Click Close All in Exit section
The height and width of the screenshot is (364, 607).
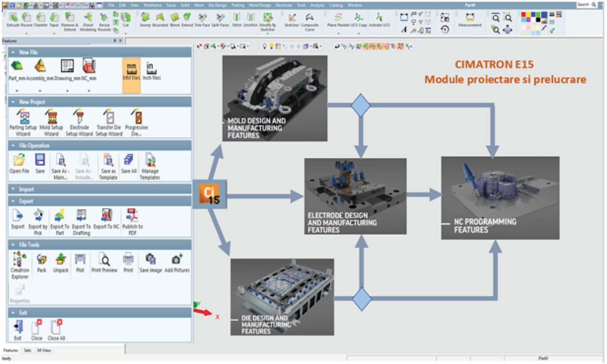[56, 330]
